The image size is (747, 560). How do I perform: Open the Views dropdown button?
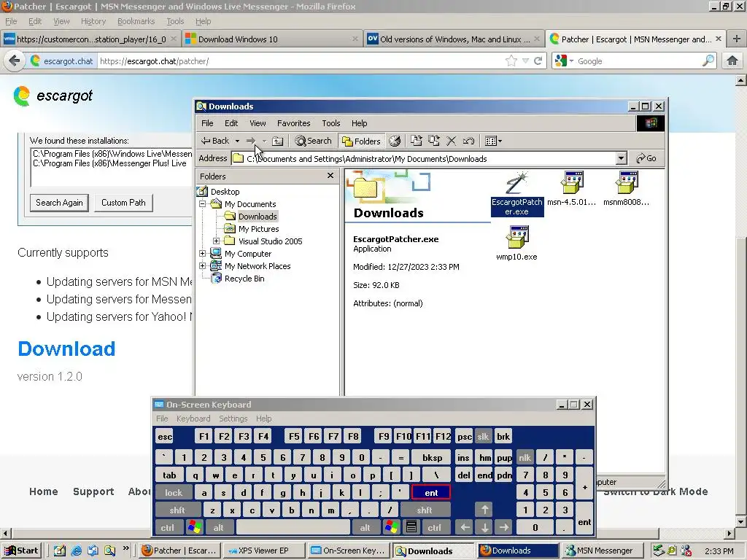pos(493,141)
